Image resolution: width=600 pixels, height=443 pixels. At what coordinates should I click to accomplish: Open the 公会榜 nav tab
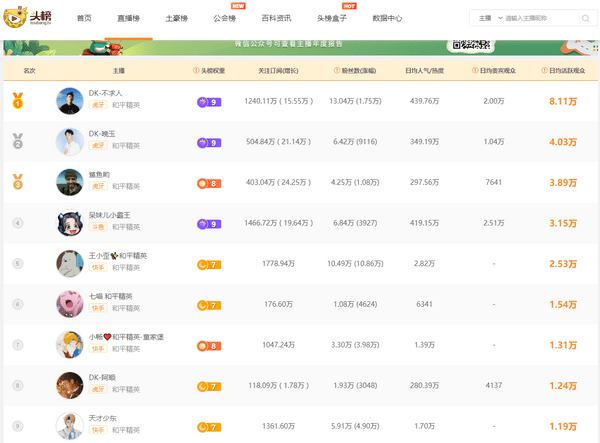click(x=225, y=18)
